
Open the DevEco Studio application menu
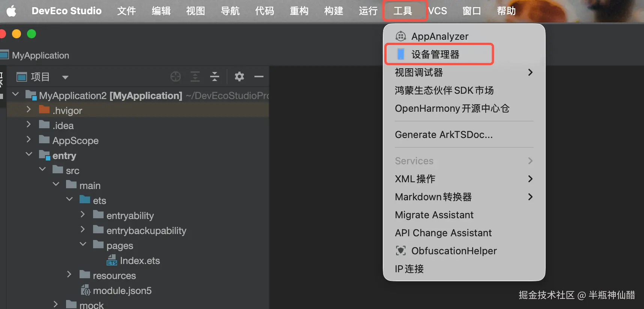[66, 11]
